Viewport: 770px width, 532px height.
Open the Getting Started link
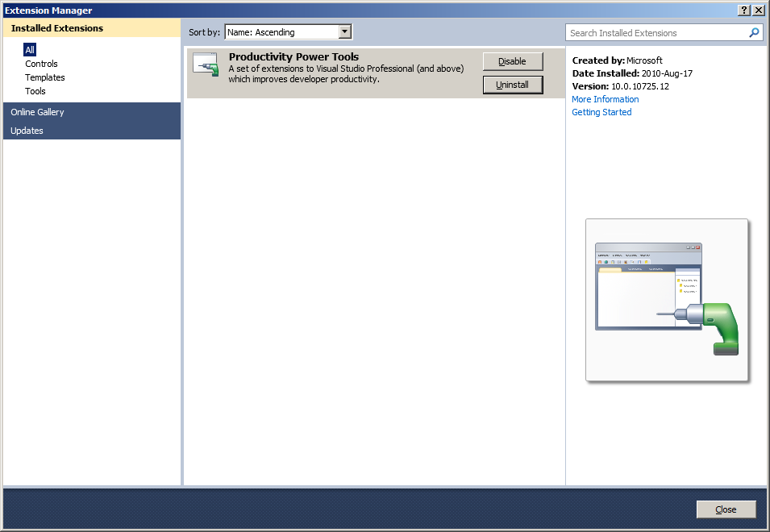tap(601, 112)
